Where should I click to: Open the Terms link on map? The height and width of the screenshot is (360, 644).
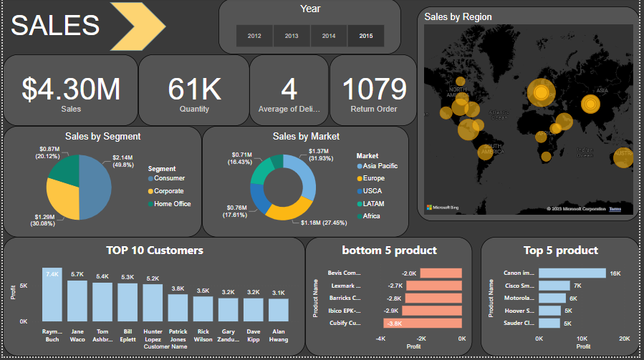(615, 209)
